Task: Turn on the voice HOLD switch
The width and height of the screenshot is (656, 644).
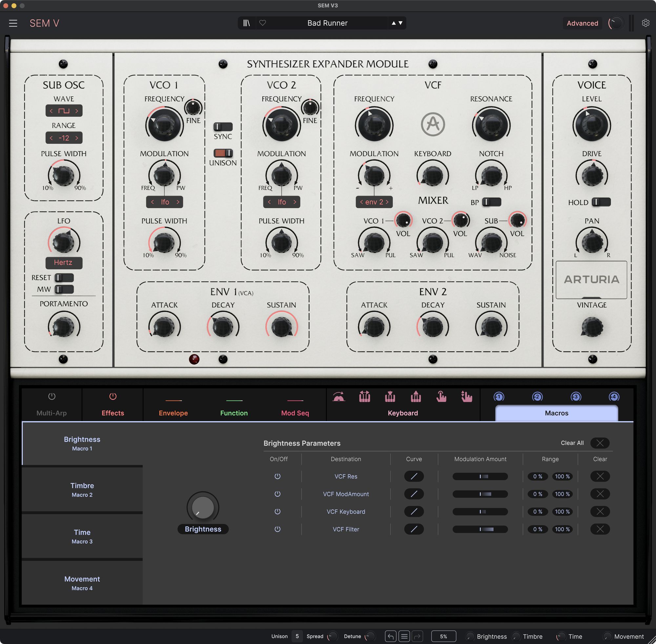Action: pyautogui.click(x=601, y=202)
